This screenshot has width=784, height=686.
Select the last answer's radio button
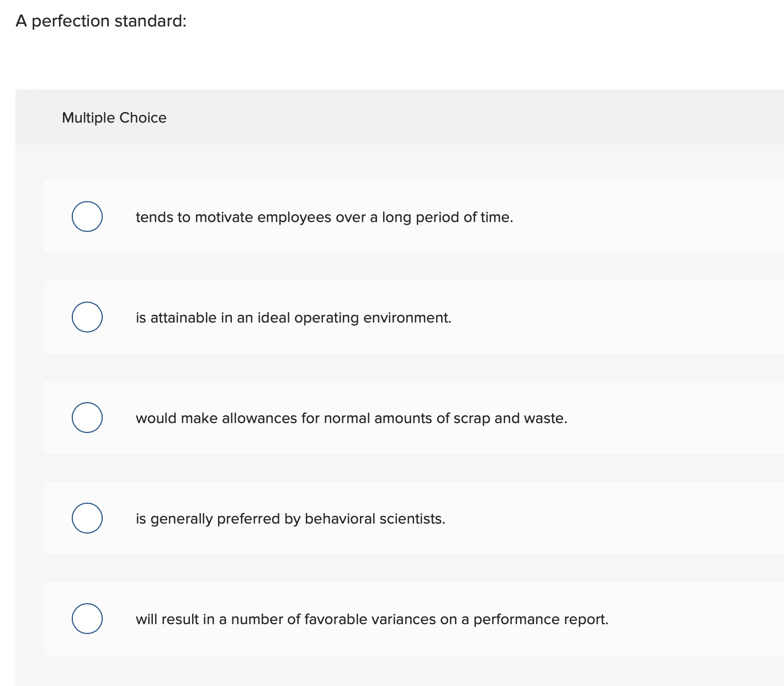(87, 619)
